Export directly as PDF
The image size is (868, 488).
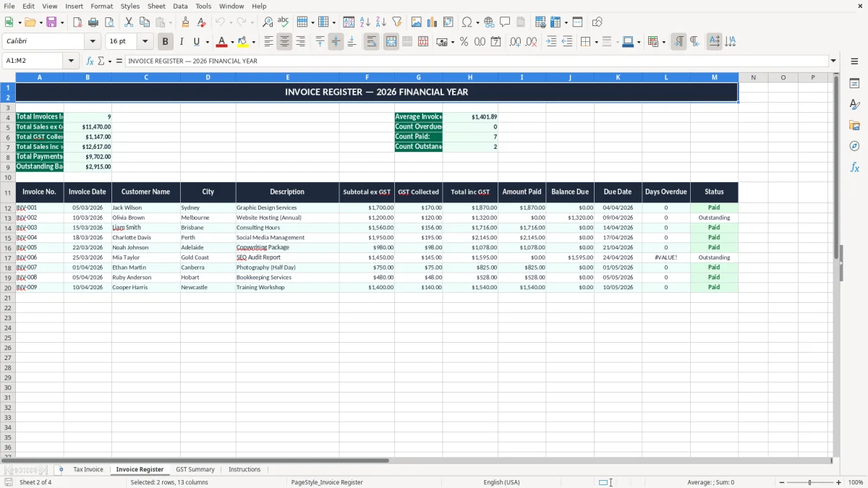pos(77,22)
